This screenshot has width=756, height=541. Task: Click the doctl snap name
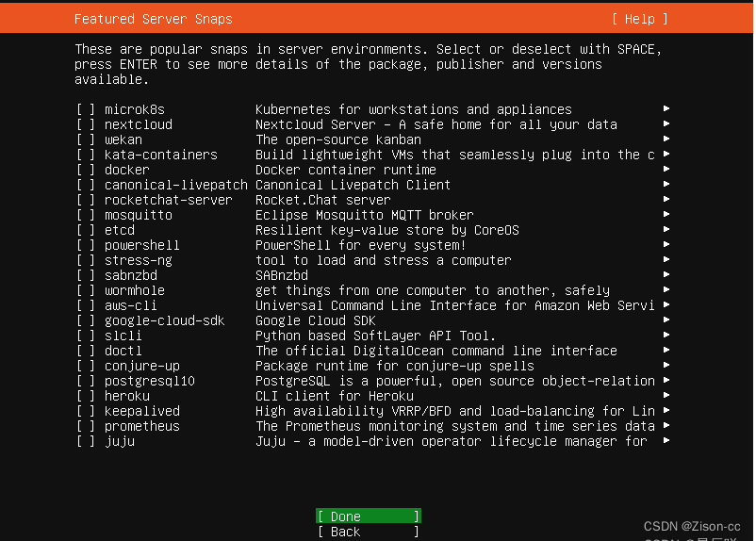[x=123, y=351]
